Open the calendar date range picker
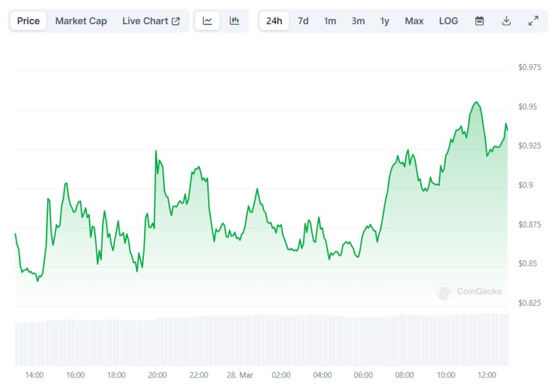Viewport: 556px width, 392px height. [479, 21]
